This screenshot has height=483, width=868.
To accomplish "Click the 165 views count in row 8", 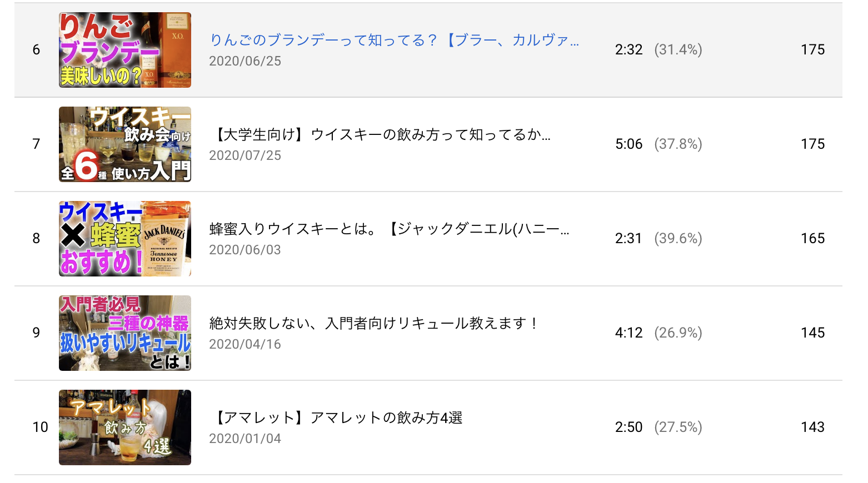I will click(x=812, y=239).
